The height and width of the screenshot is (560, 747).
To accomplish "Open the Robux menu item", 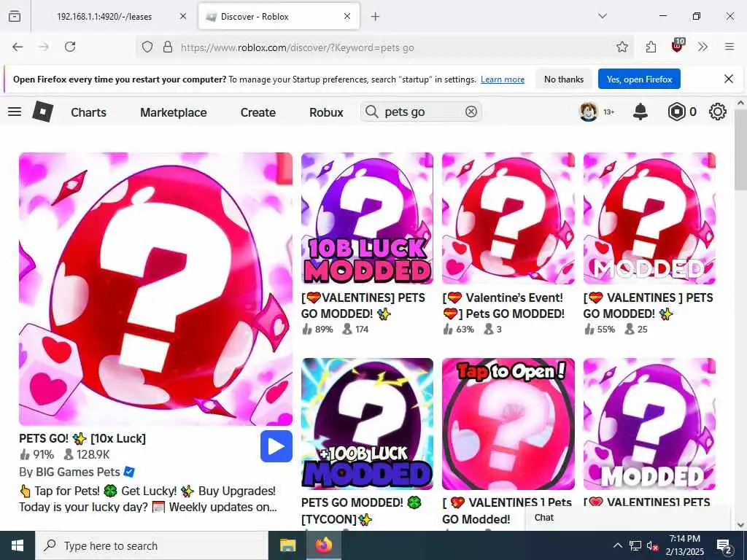I will [326, 112].
